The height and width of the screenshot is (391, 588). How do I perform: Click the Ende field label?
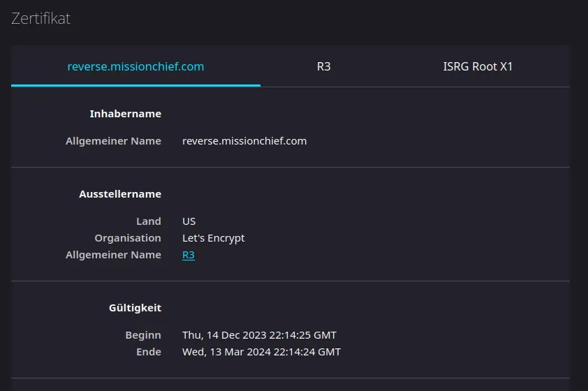click(149, 352)
